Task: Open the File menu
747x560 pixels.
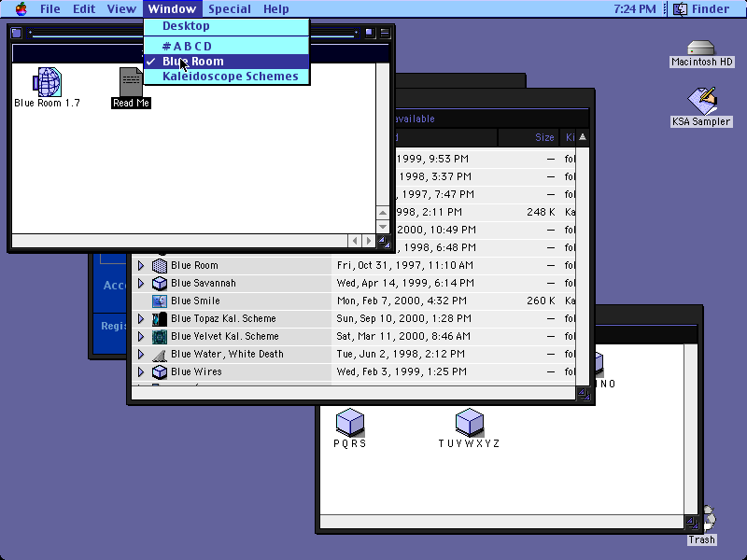Action: 50,9
